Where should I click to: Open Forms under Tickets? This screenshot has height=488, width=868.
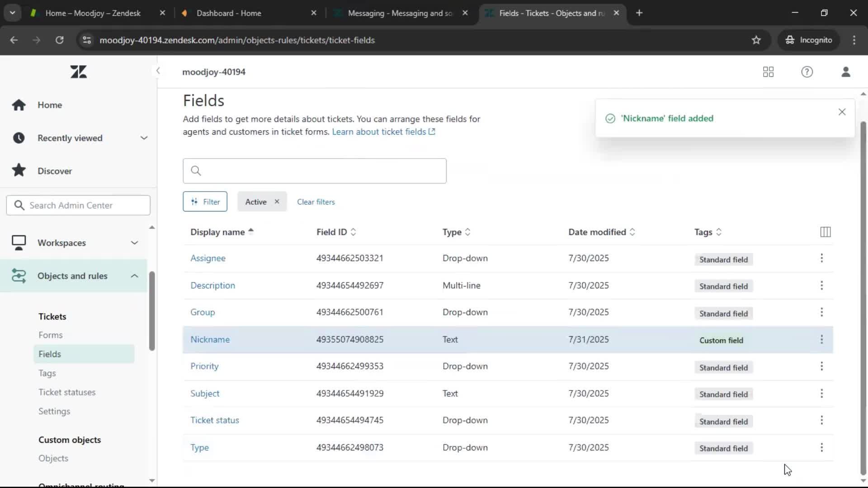[51, 335]
